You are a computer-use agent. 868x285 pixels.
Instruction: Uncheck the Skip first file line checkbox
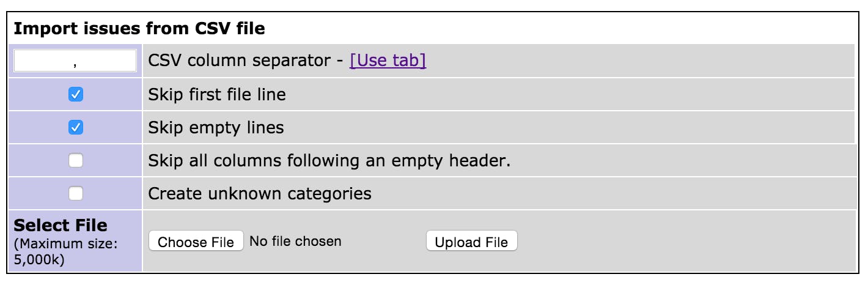[76, 95]
